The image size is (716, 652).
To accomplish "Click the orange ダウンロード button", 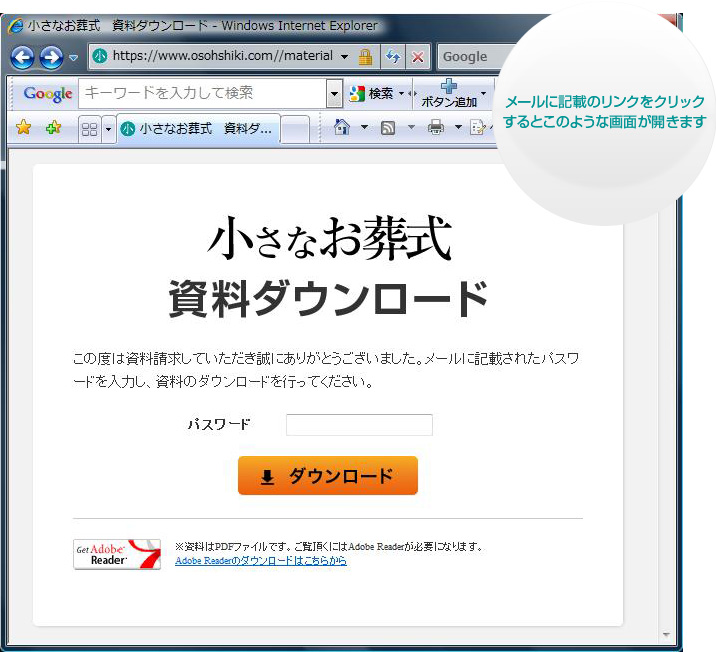I will tap(328, 475).
